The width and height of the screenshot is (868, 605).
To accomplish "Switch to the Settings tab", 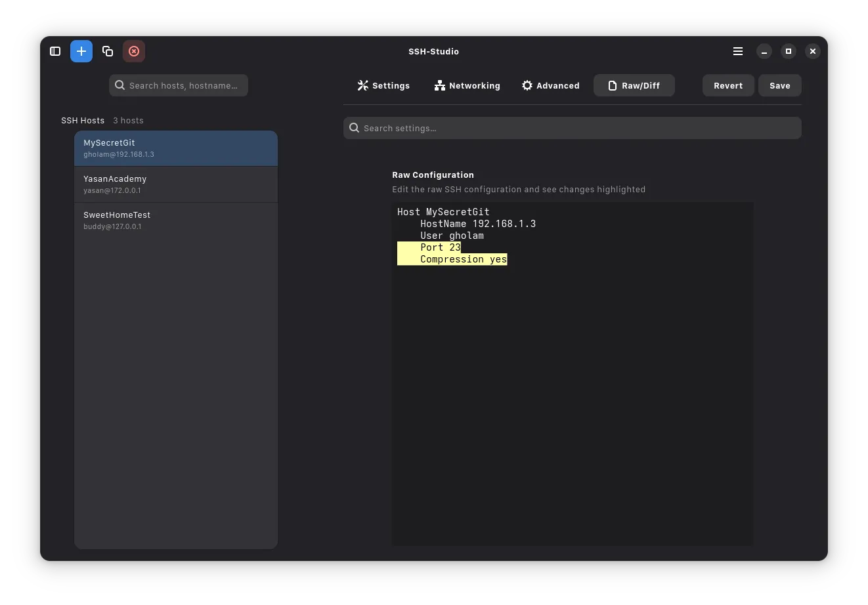I will [383, 86].
